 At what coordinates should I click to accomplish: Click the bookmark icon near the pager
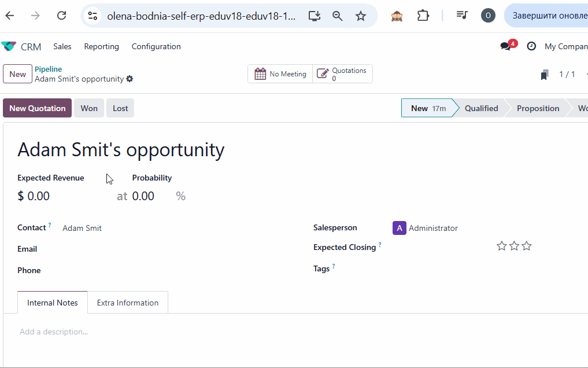tap(544, 75)
